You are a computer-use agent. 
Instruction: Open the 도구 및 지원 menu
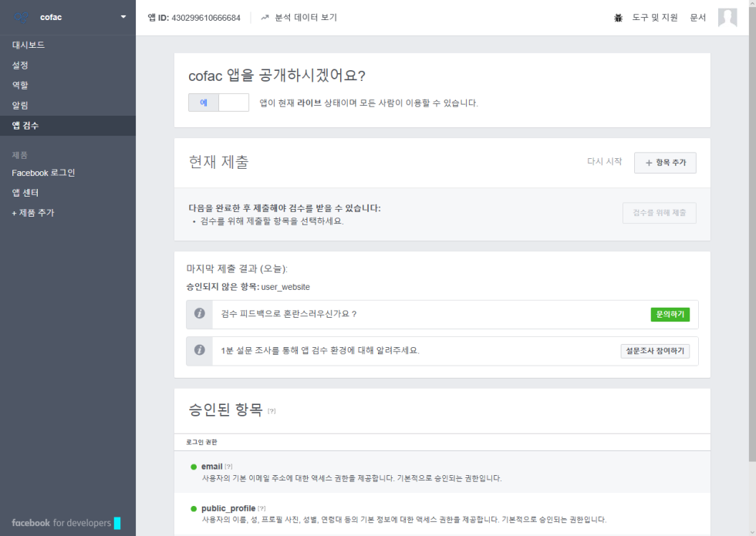coord(654,18)
